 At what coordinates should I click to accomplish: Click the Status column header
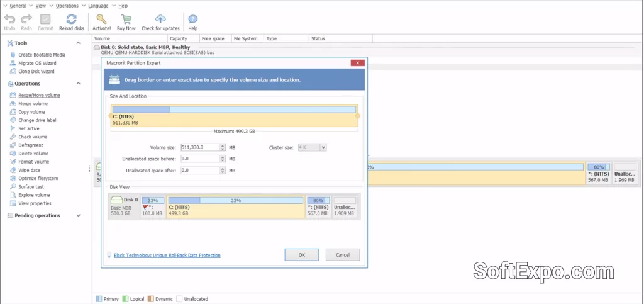pos(340,38)
